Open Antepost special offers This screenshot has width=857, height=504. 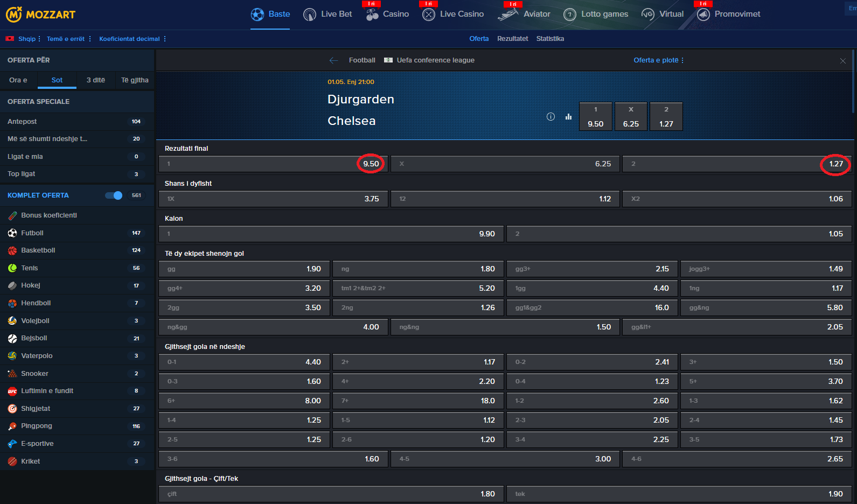pyautogui.click(x=77, y=122)
